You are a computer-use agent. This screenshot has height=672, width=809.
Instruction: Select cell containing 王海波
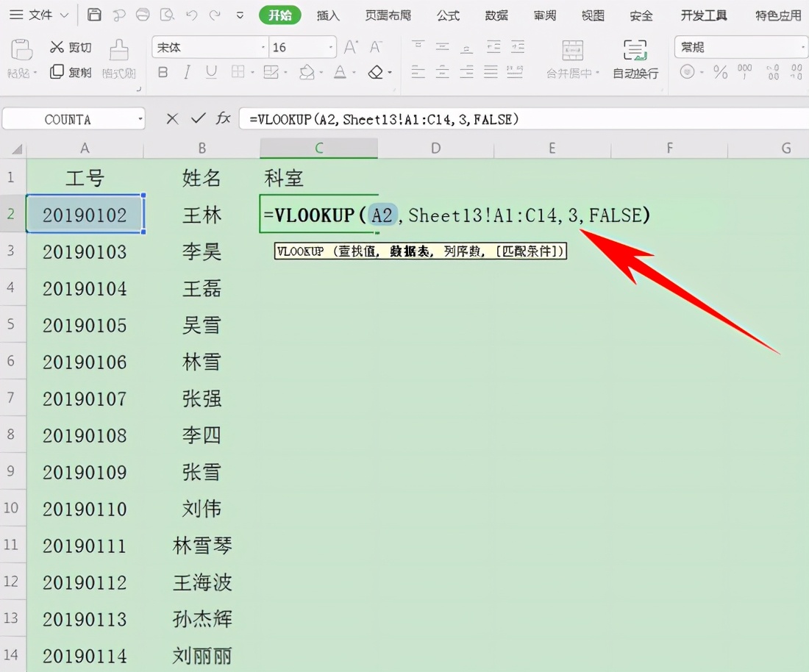[x=202, y=582]
